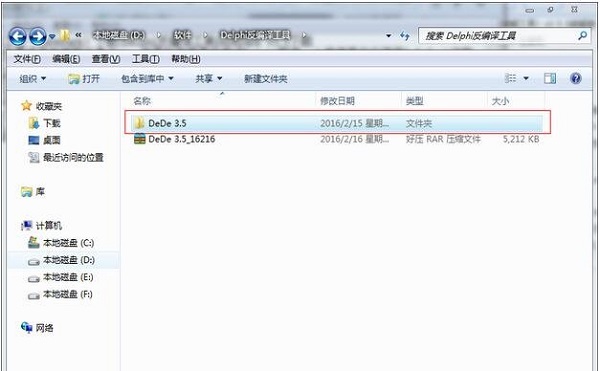The height and width of the screenshot is (371, 600).
Task: Click the 本地磁盘 (D:) drive icon
Action: coord(34,262)
